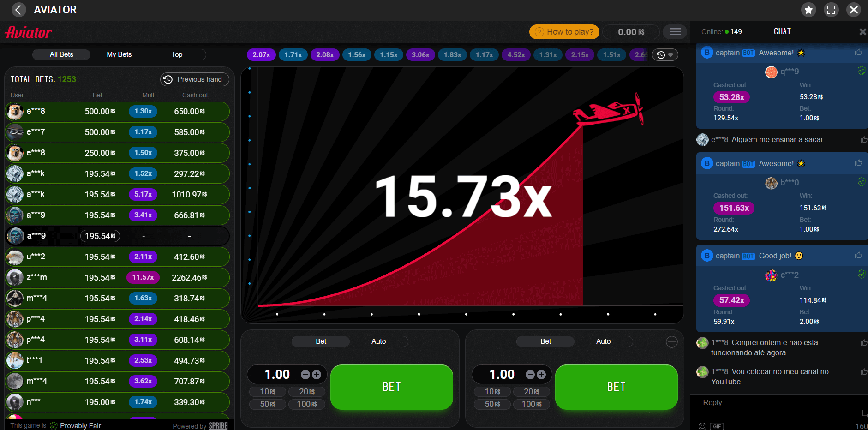
Task: Choose the 50 quick amount in the left panel
Action: [x=268, y=404]
